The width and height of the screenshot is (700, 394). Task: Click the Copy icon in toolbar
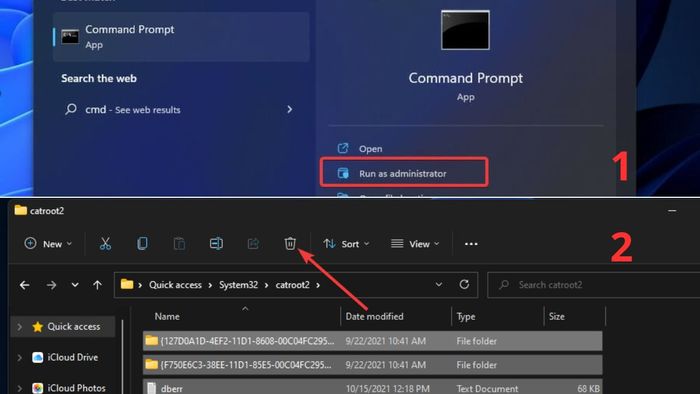tap(142, 244)
